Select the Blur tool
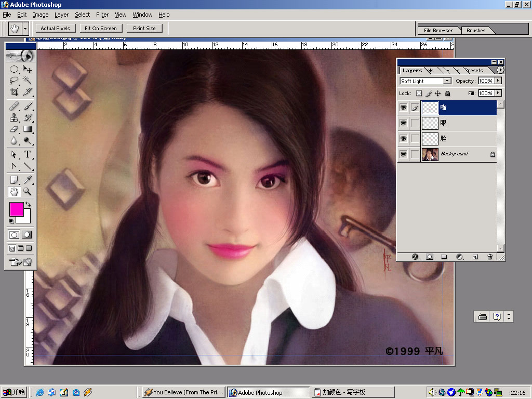532x399 pixels. [x=14, y=140]
